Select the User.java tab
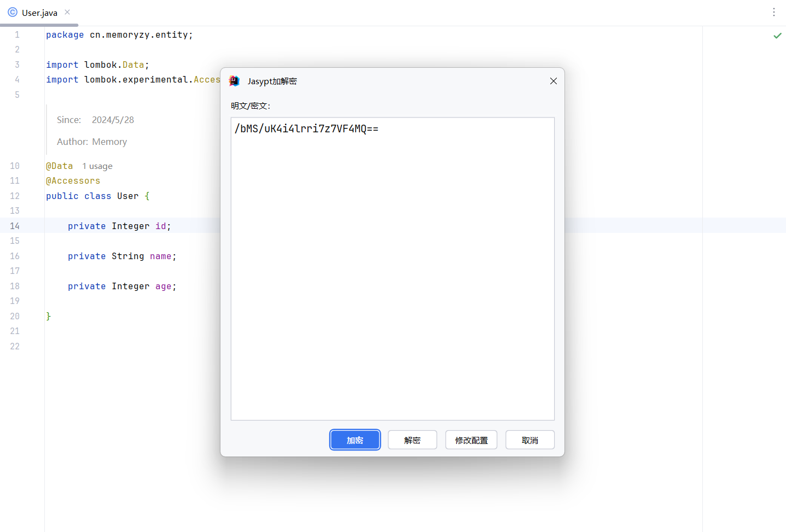This screenshot has width=786, height=532. point(39,13)
